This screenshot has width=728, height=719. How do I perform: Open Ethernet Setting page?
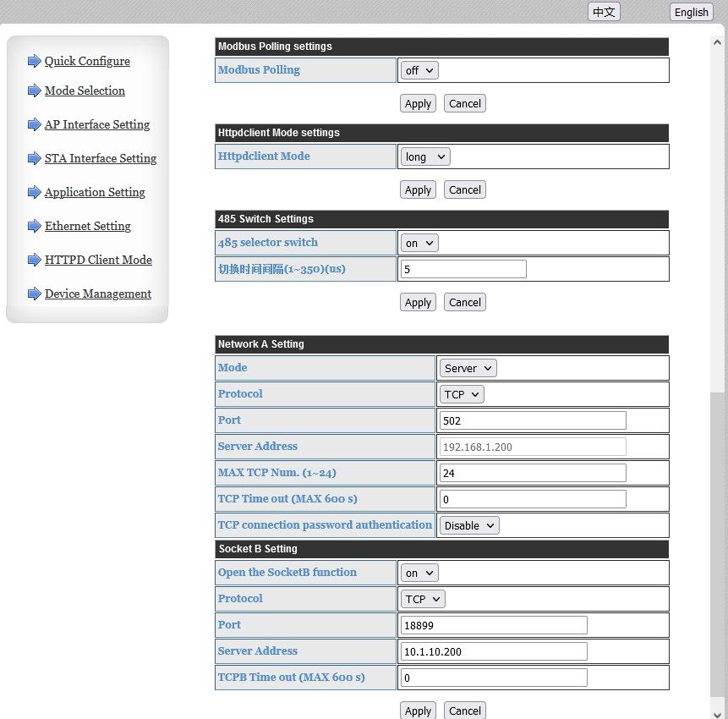coord(88,226)
